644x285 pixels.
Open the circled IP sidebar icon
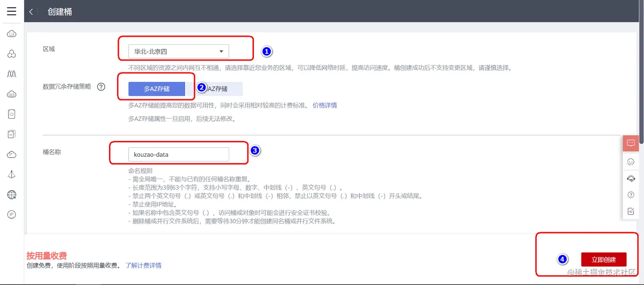(12, 214)
